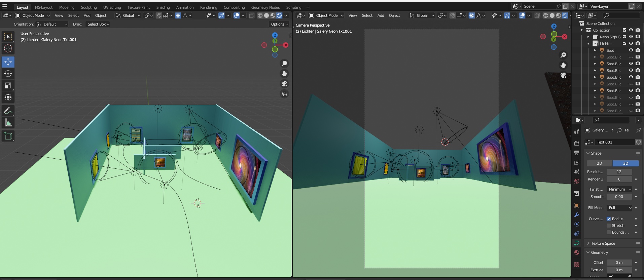Select the Scale tool
The width and height of the screenshot is (644, 280).
(8, 85)
